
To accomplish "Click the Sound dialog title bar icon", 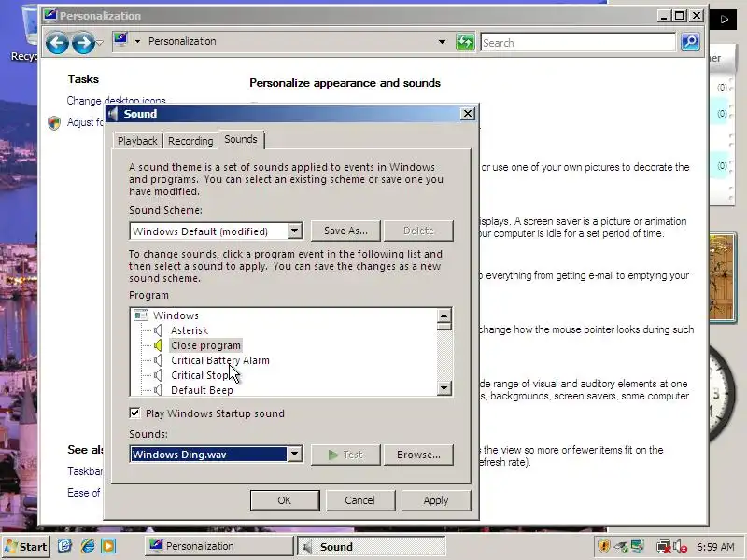I will click(112, 114).
